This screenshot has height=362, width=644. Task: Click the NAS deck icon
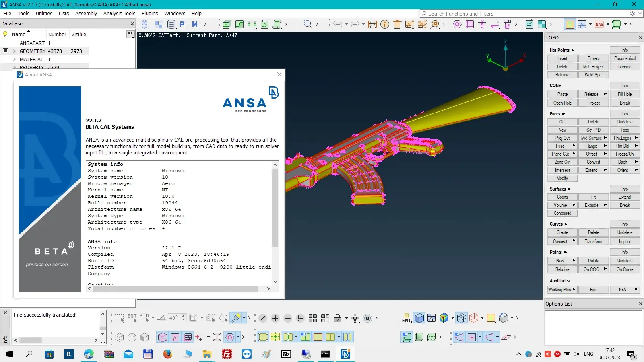(599, 24)
